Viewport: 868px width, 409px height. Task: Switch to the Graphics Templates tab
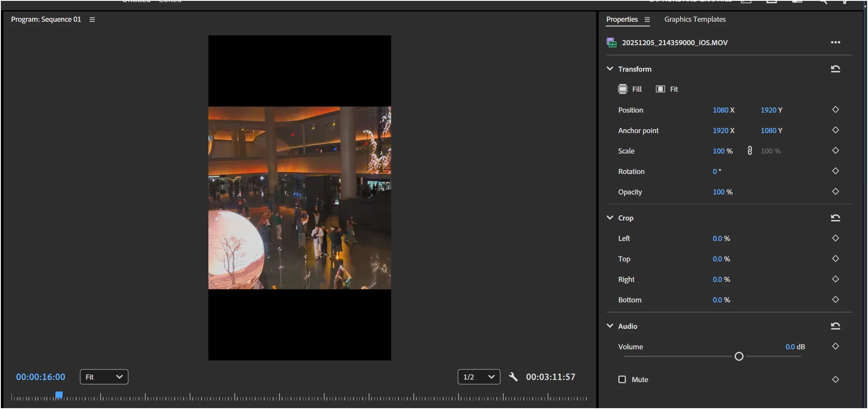(x=695, y=19)
